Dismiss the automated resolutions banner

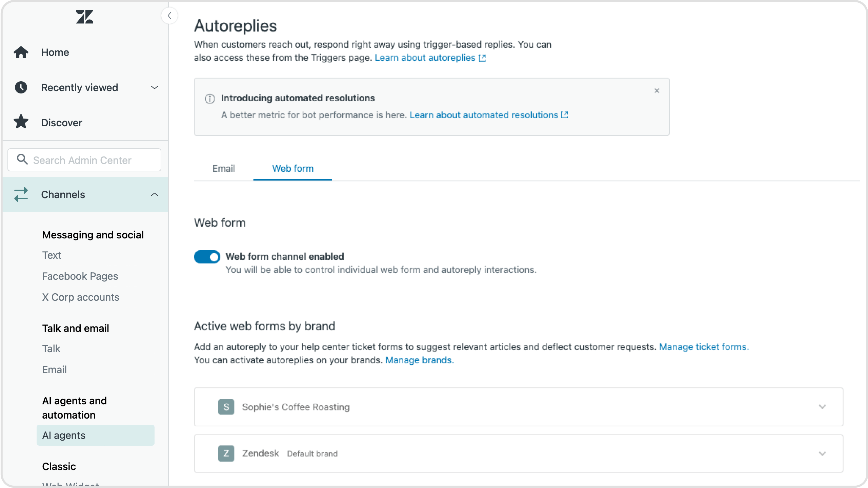[x=657, y=90]
